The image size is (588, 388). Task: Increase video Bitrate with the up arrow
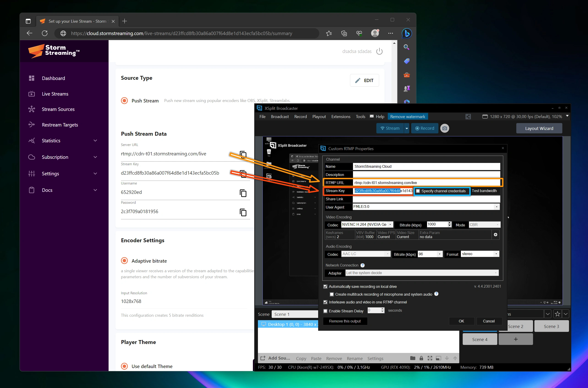449,223
